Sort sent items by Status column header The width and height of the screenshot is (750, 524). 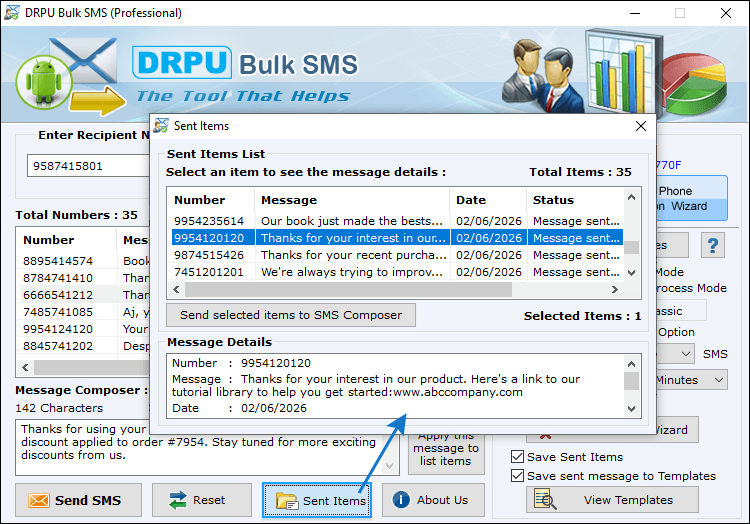575,200
